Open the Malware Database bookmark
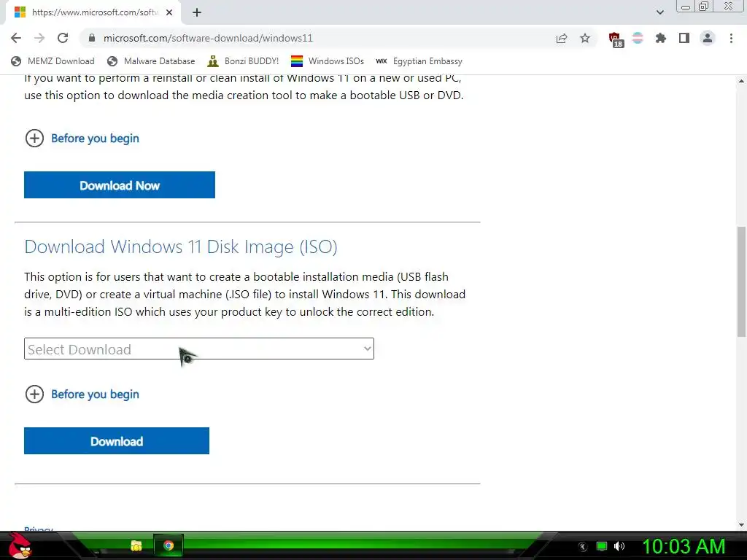747x560 pixels. (151, 61)
